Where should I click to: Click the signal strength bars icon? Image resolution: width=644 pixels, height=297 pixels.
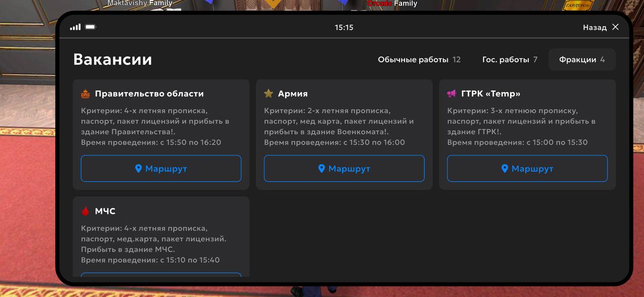click(x=75, y=27)
